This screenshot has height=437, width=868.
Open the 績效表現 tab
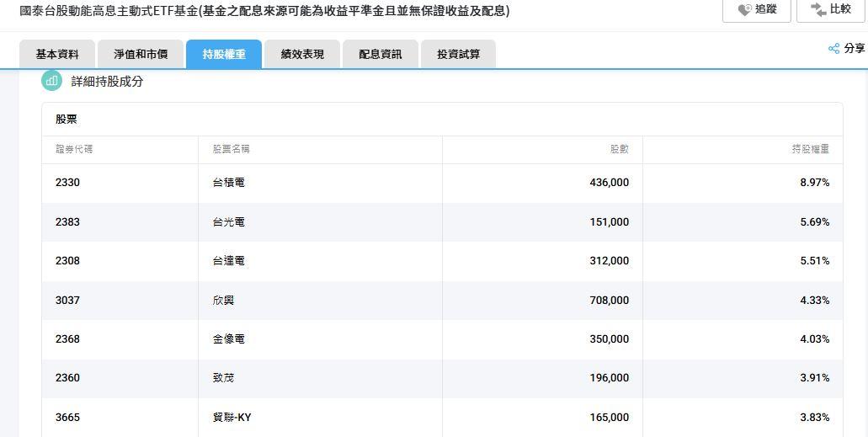tap(302, 54)
